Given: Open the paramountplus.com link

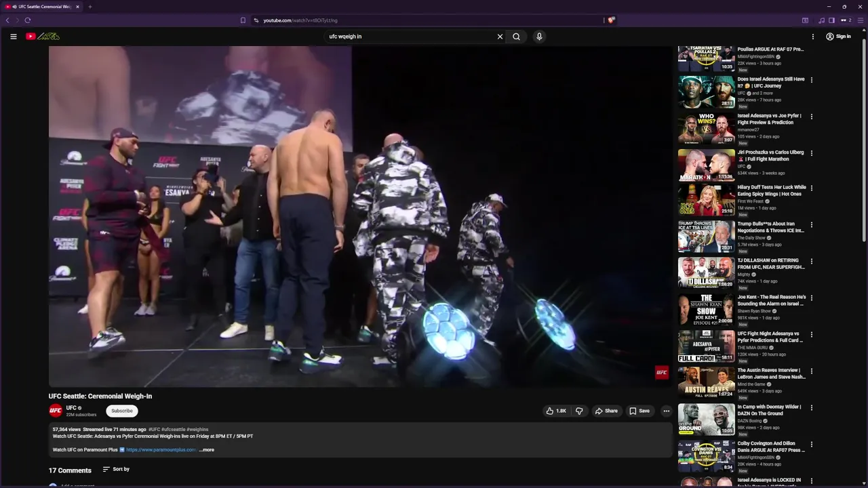Looking at the screenshot, I should [161, 450].
